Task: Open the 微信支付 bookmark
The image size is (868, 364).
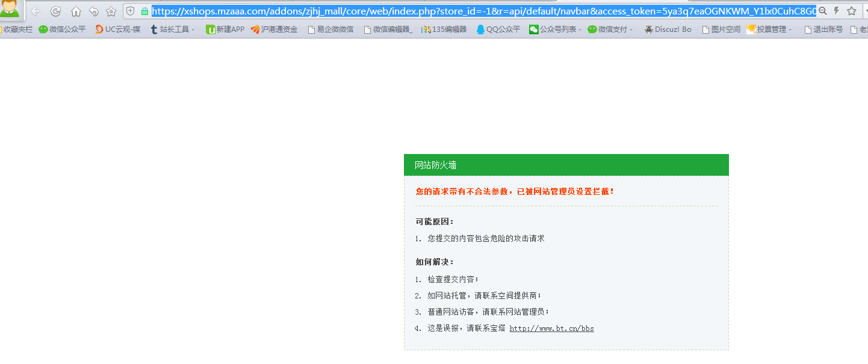Action: [x=610, y=29]
